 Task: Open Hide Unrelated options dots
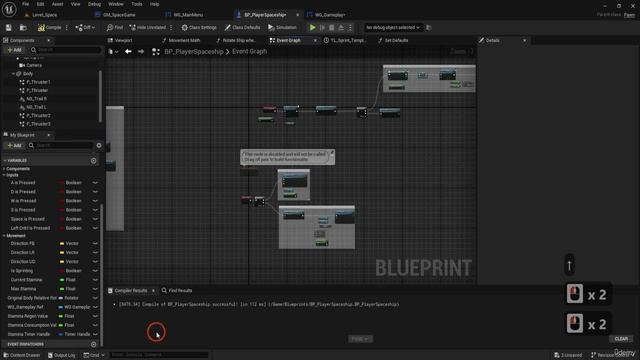click(x=171, y=27)
